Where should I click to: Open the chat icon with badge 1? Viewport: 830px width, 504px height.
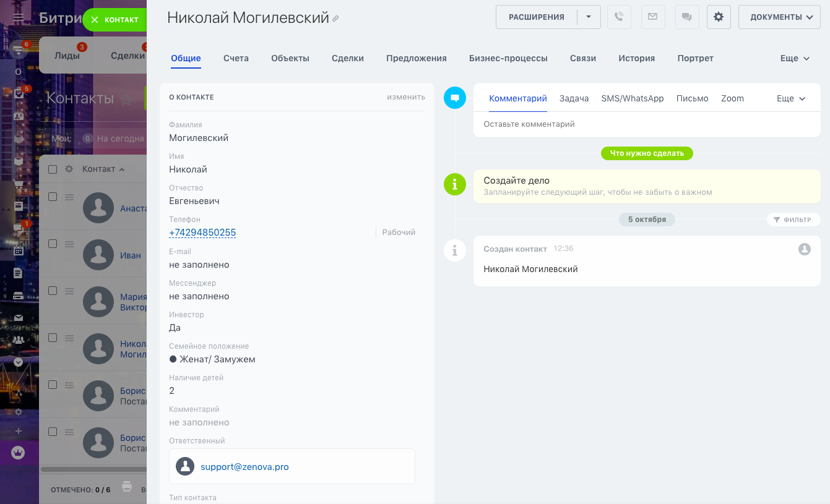pyautogui.click(x=19, y=228)
